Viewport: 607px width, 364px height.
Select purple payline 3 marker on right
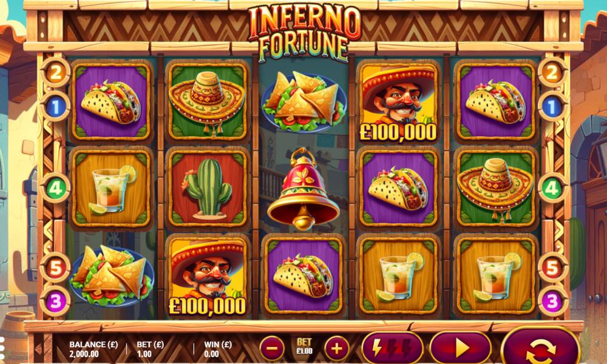click(x=552, y=302)
